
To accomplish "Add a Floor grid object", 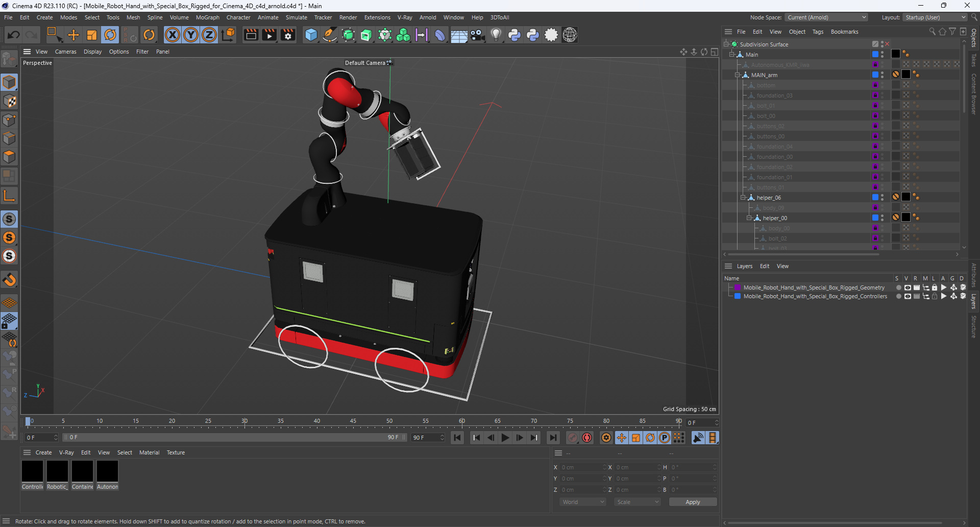I will pyautogui.click(x=459, y=35).
